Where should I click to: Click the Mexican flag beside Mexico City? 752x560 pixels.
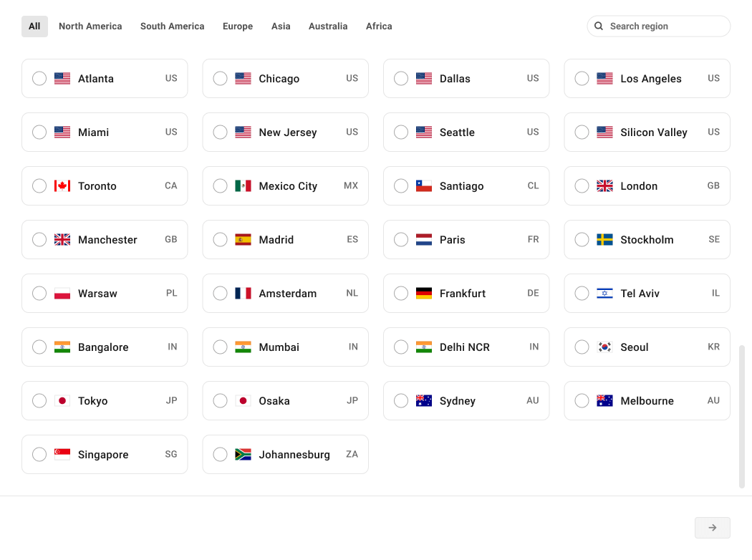coord(242,185)
